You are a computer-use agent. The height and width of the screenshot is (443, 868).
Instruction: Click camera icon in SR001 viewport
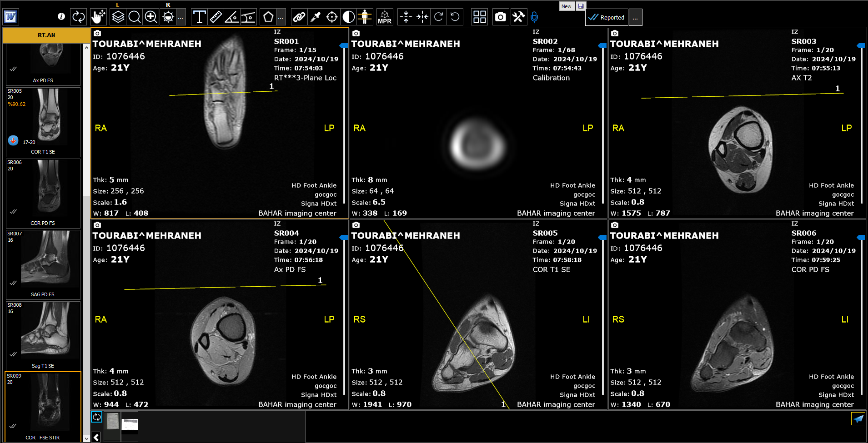(x=97, y=33)
